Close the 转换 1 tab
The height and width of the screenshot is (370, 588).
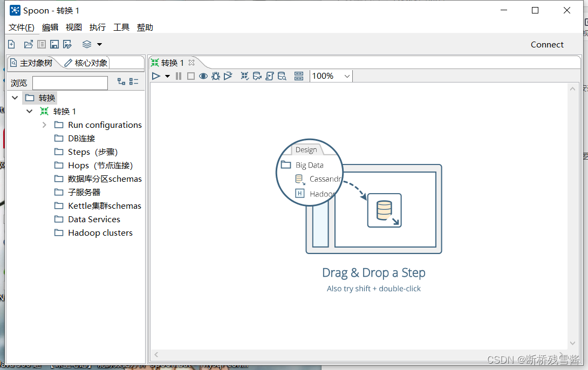coord(192,63)
